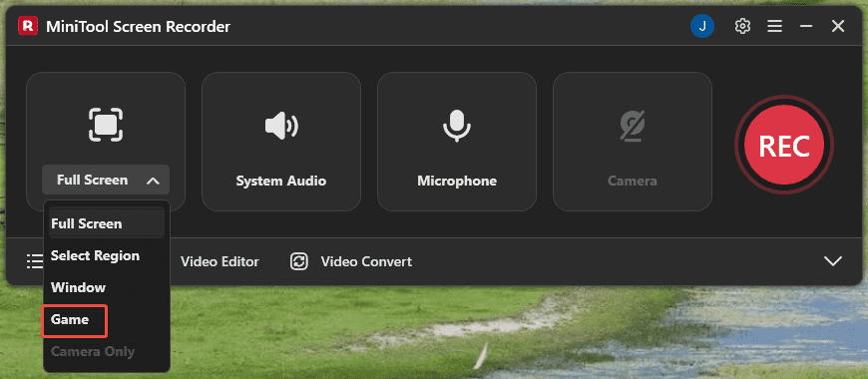Click the list icon in bottom bar
Viewport: 868px width, 379px height.
tap(35, 261)
